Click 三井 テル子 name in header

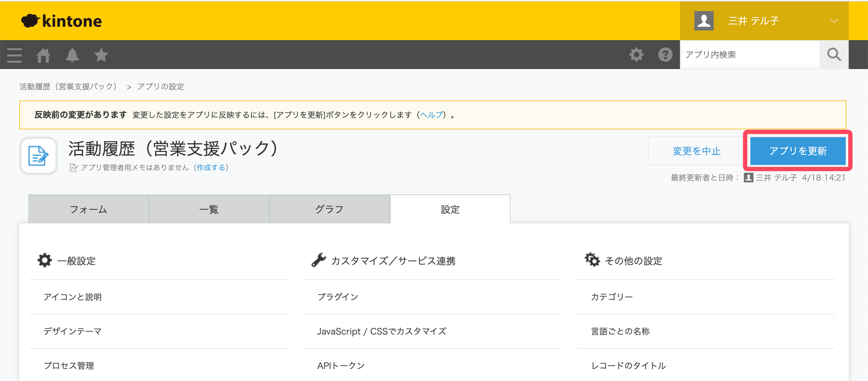coord(754,21)
